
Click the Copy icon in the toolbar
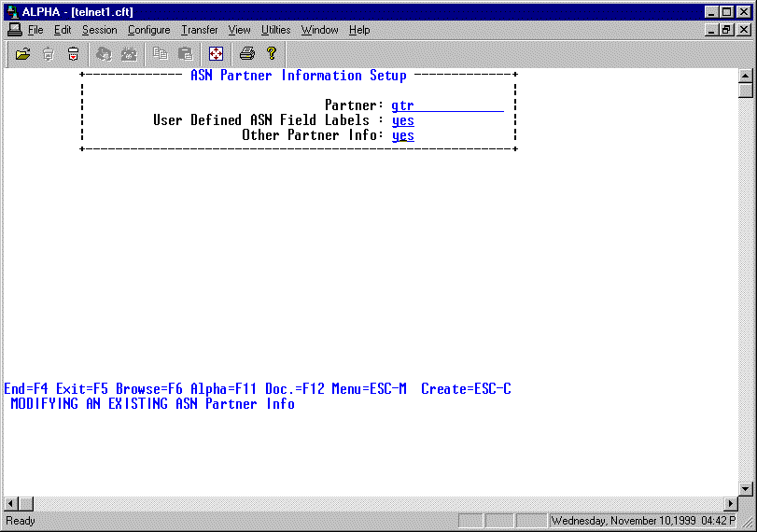point(160,54)
